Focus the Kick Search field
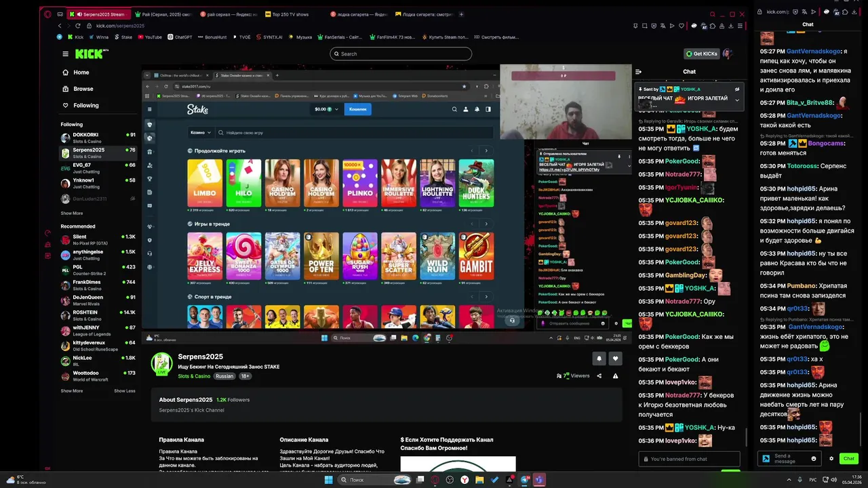Screen dimensions: 868x488 (401, 54)
